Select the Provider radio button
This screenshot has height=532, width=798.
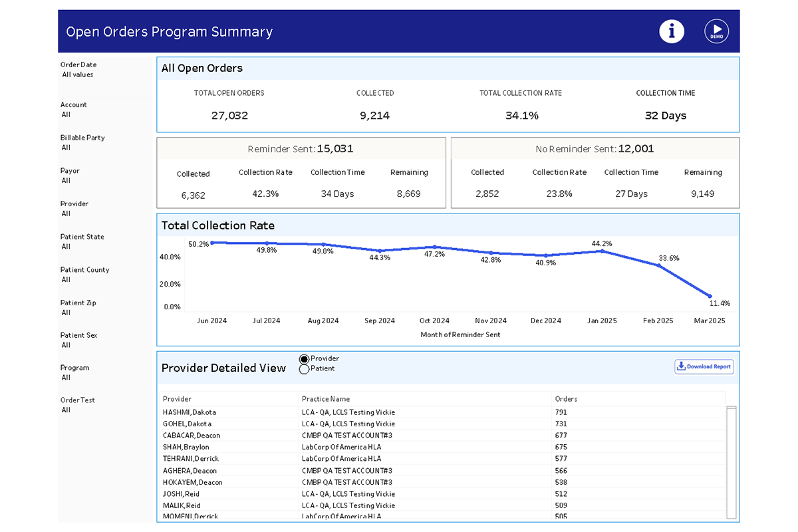click(303, 358)
